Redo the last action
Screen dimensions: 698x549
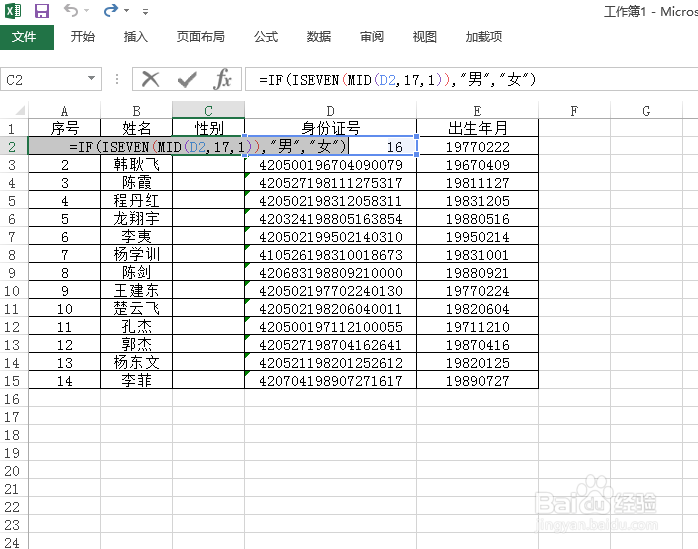point(110,10)
